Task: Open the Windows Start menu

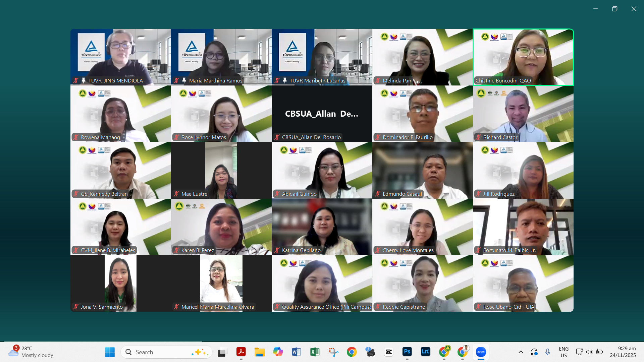Action: [x=110, y=352]
